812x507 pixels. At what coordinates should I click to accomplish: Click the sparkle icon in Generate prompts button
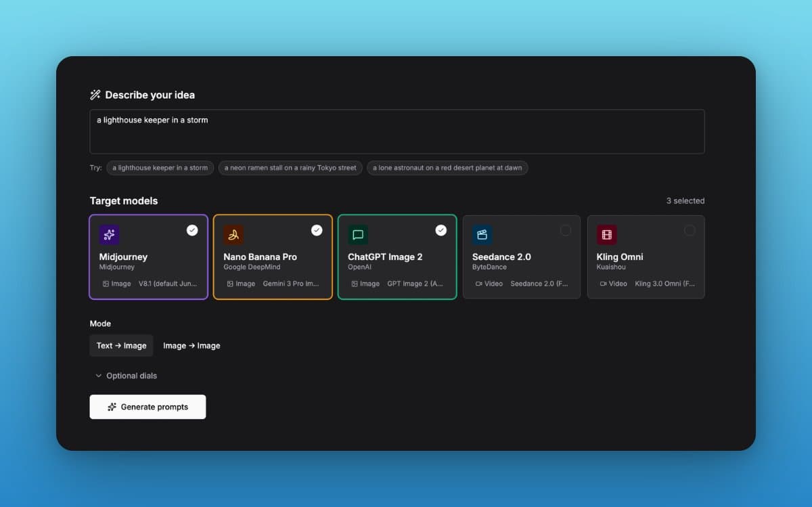[112, 407]
